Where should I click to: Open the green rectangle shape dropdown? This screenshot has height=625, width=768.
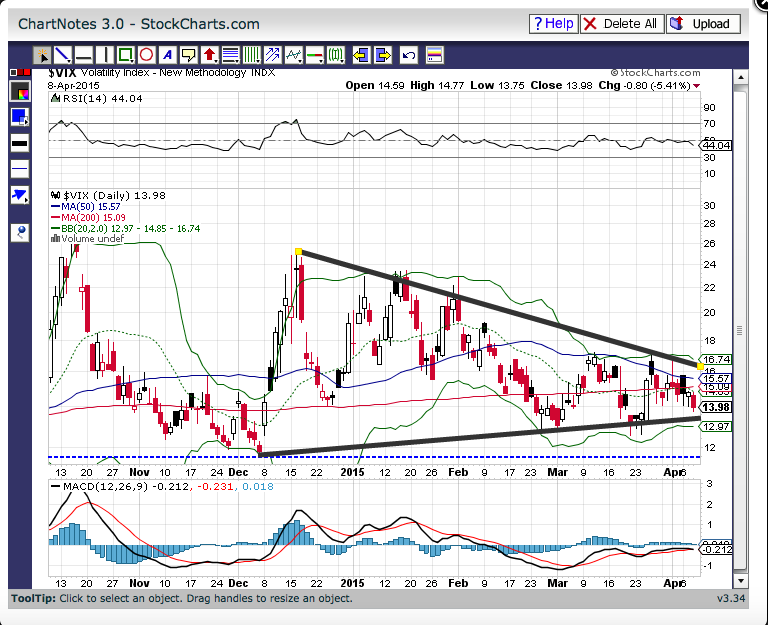point(125,55)
